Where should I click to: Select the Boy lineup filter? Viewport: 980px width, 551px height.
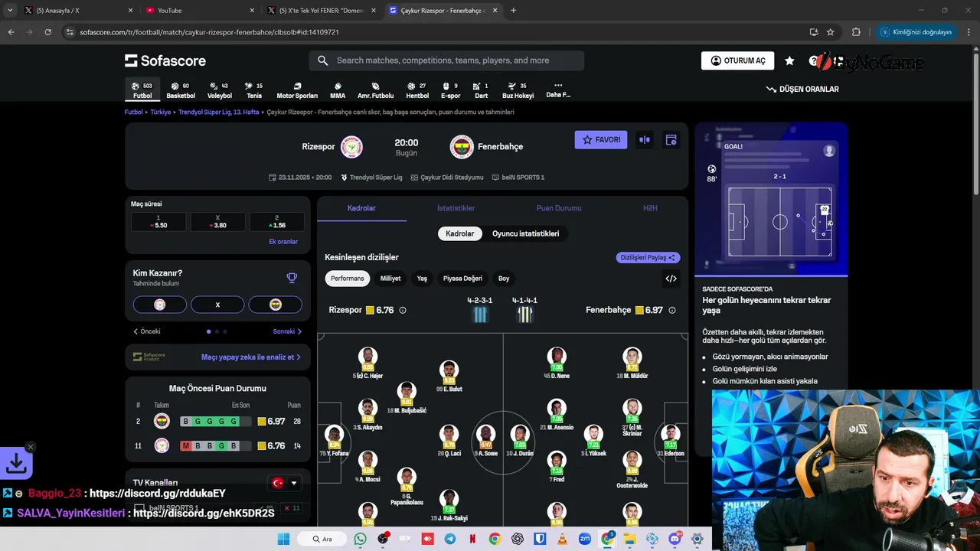point(504,279)
